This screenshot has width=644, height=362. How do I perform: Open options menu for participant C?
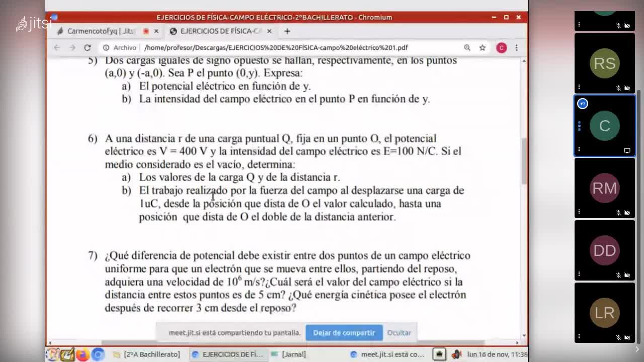click(579, 149)
